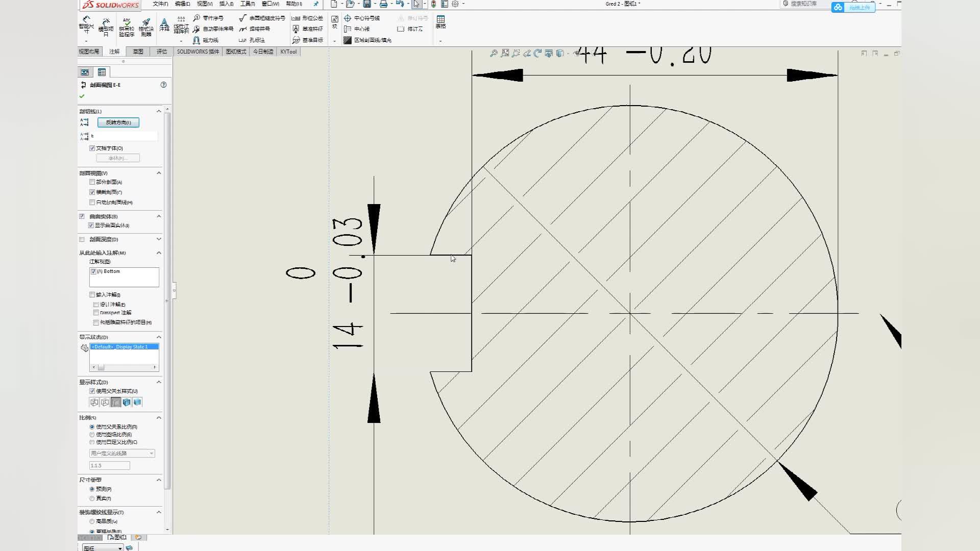The width and height of the screenshot is (980, 551).
Task: Select the geometric tolerance (形位公差) tool
Action: click(307, 18)
